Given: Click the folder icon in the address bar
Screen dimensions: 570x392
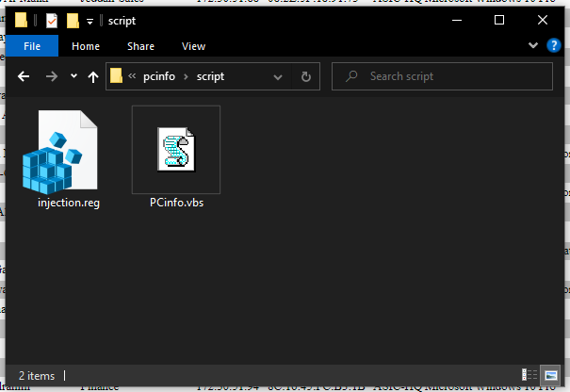Looking at the screenshot, I should [x=116, y=75].
